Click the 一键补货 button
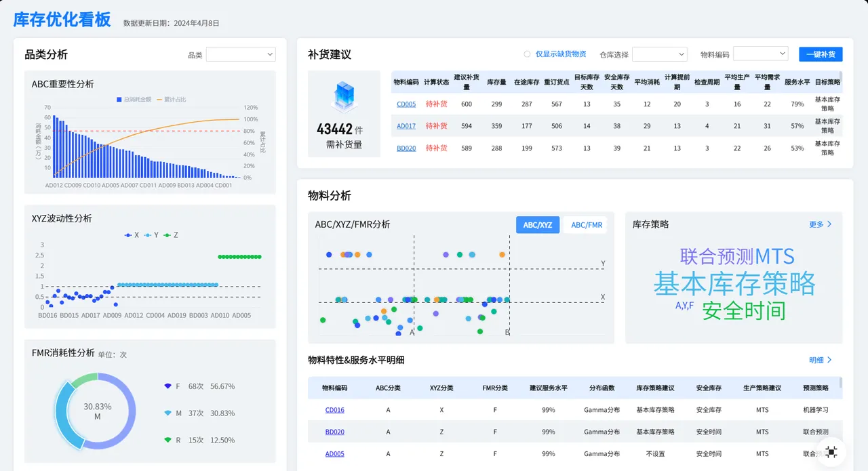868x471 pixels. (x=821, y=54)
